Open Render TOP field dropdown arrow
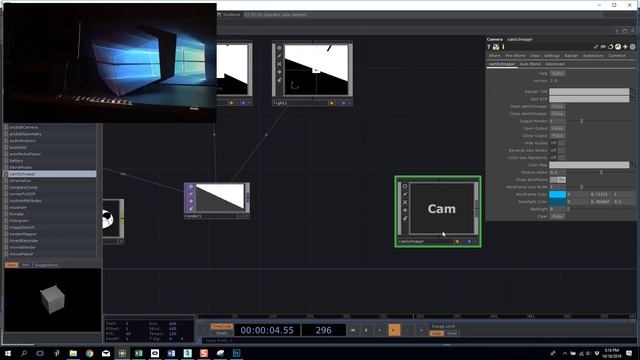 (x=633, y=92)
